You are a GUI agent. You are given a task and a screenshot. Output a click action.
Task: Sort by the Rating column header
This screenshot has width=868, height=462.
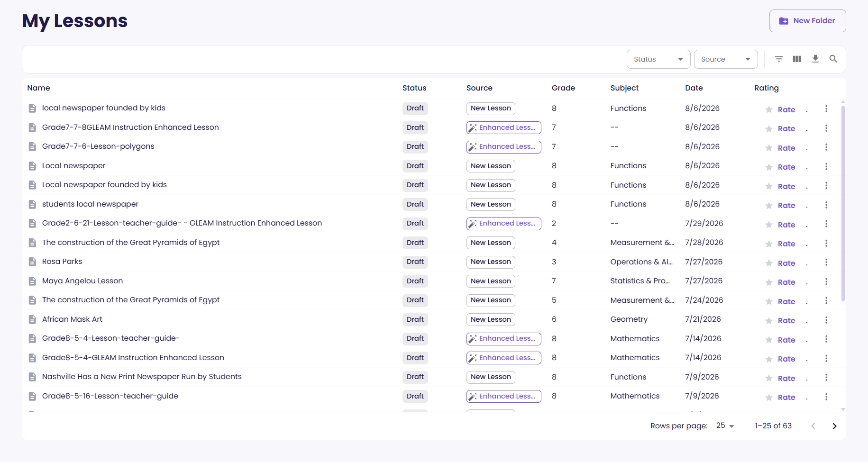coord(767,88)
